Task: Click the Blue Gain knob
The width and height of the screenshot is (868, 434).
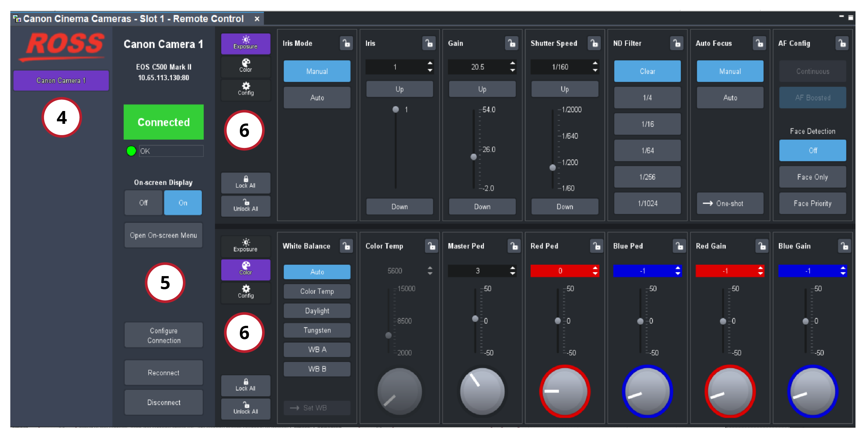Action: [x=812, y=391]
